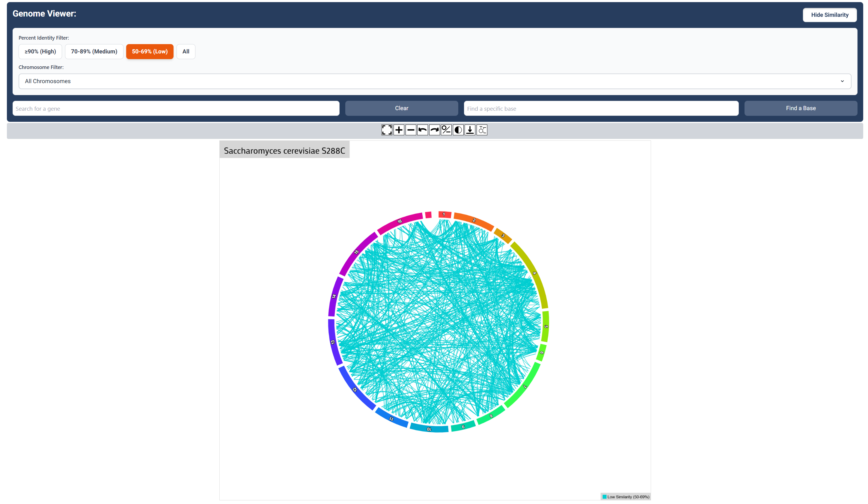Toggle the circular/linear format icon
Viewport: 868px width, 504px height.
(446, 130)
